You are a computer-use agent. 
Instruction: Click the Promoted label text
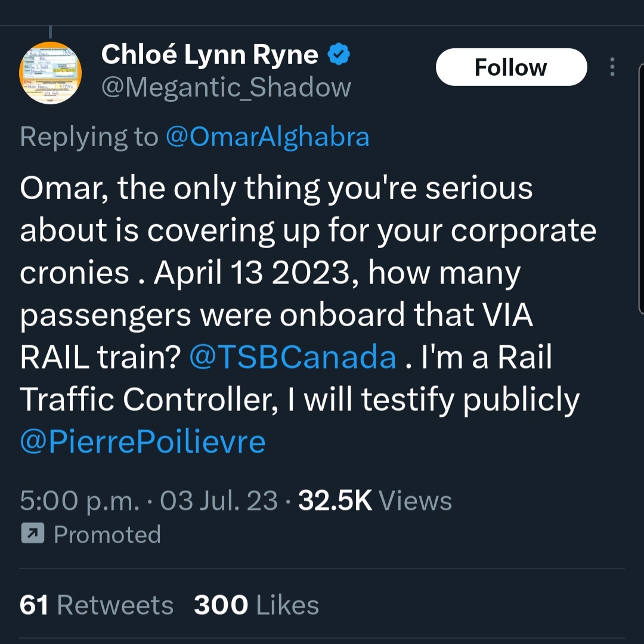(x=107, y=534)
